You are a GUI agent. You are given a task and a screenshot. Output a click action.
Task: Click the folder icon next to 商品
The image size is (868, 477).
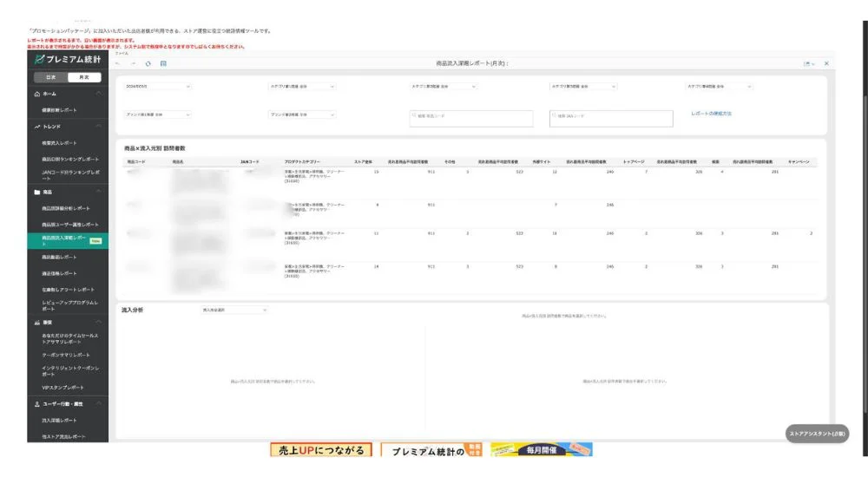click(37, 192)
